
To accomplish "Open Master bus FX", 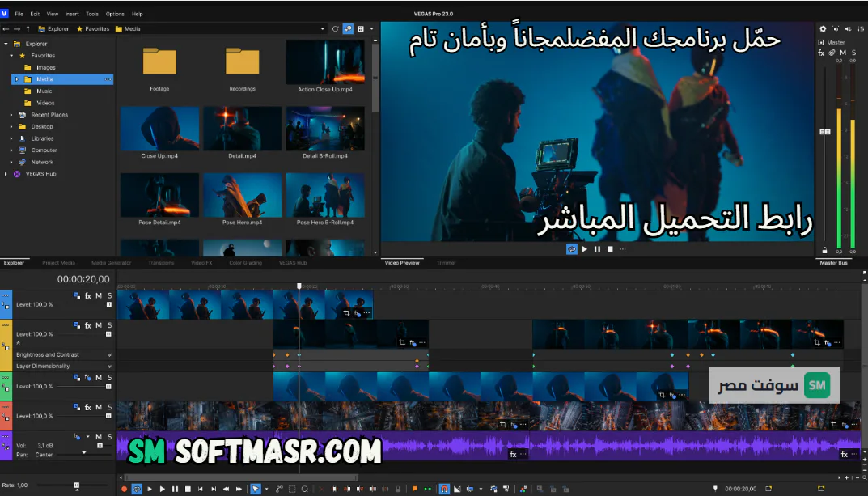I will (x=821, y=53).
